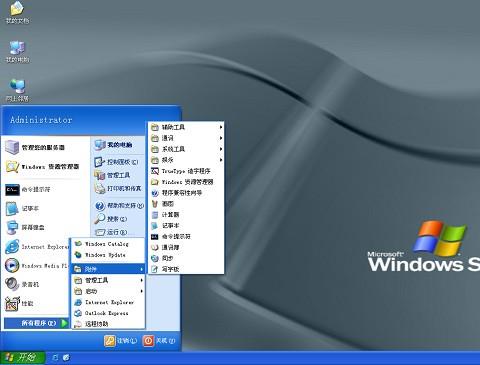Open 网上邻居 icon on the desktop

[x=17, y=90]
